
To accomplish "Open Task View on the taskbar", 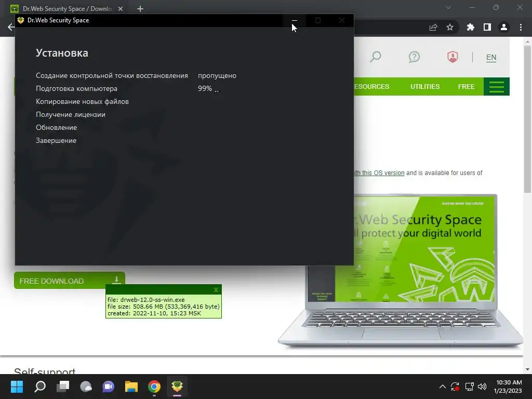I will [x=63, y=387].
